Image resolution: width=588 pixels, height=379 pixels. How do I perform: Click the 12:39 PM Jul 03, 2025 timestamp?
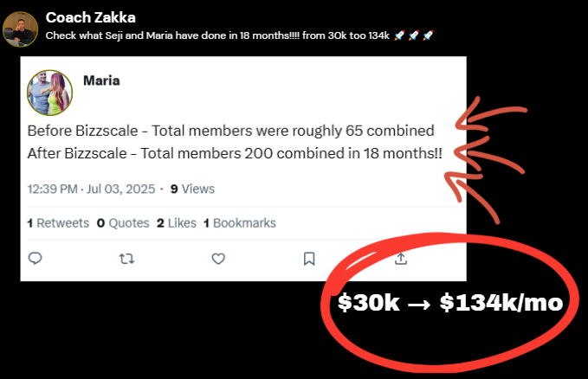point(94,189)
